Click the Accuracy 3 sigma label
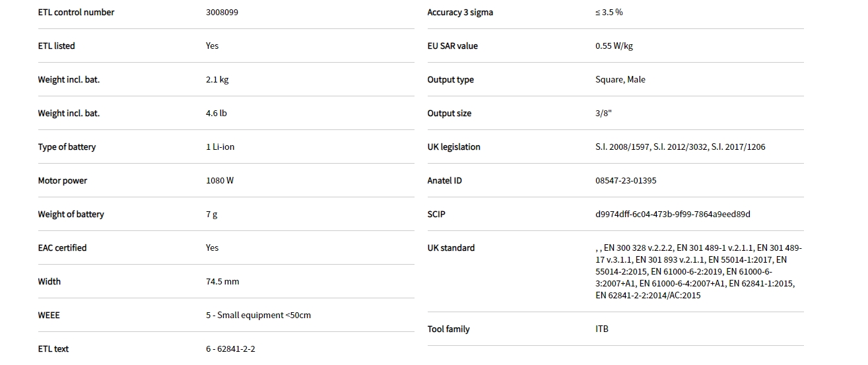 click(459, 13)
